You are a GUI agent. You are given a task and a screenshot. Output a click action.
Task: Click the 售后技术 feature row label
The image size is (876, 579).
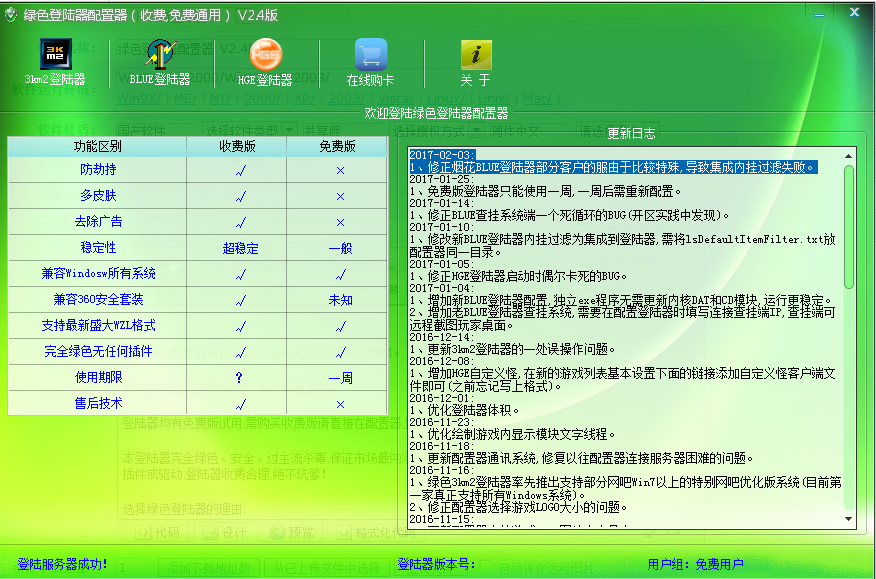(98, 404)
